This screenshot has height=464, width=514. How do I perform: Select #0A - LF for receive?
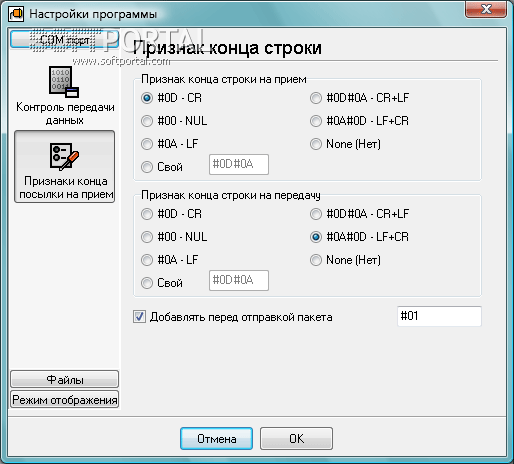click(169, 144)
